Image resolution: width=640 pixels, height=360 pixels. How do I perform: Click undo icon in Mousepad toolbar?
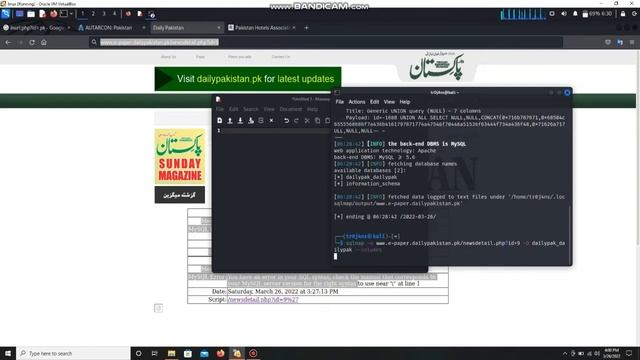coord(286,120)
